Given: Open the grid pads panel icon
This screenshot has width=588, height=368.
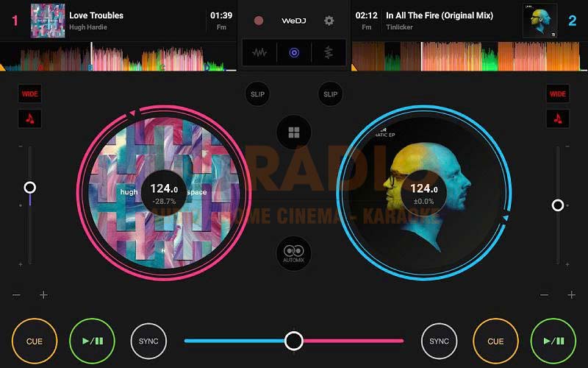Looking at the screenshot, I should tap(294, 132).
